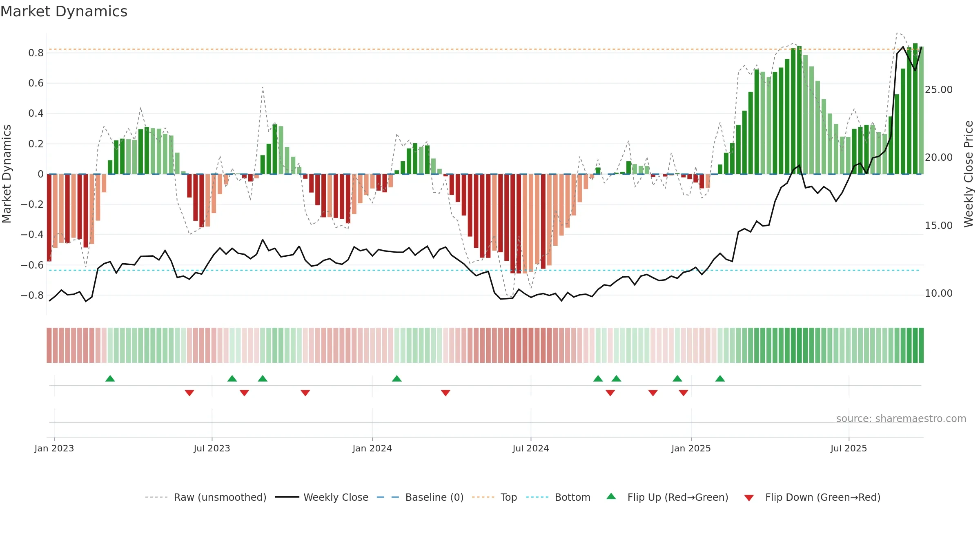Toggle the Bottom legend entry

(x=558, y=497)
